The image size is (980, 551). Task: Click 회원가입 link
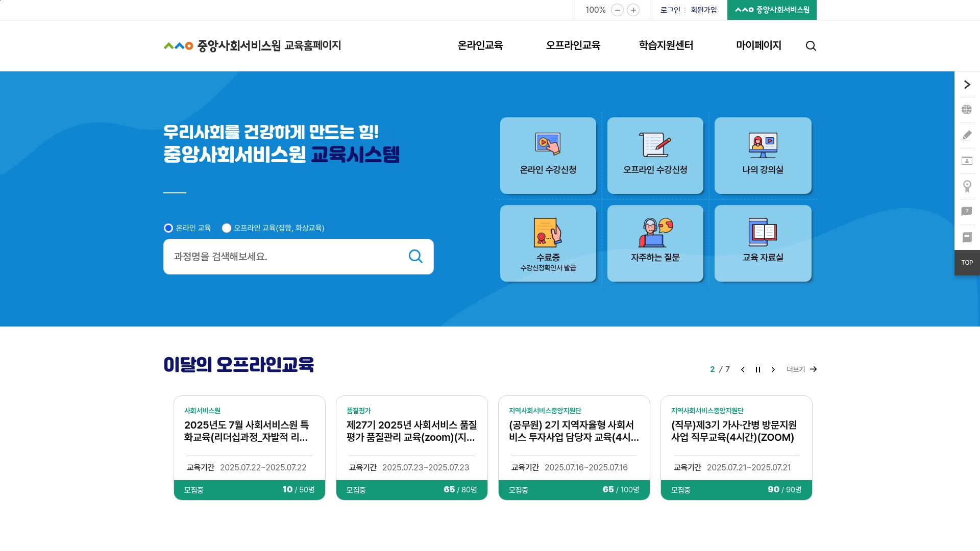[704, 10]
